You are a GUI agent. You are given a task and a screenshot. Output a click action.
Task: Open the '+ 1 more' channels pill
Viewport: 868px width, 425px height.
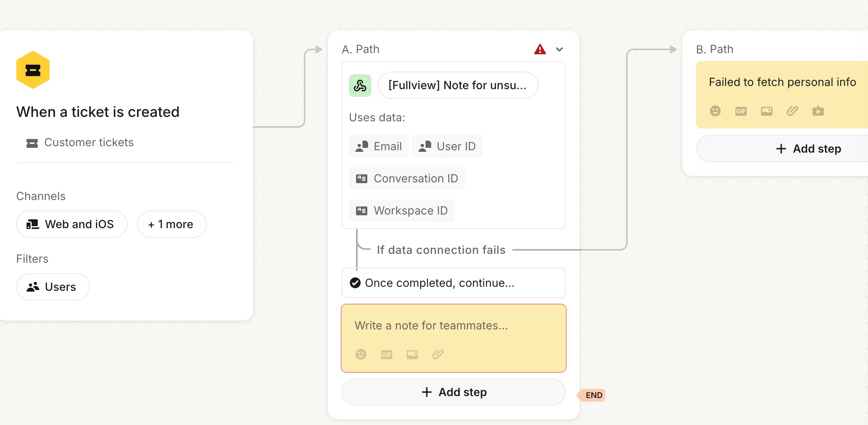172,224
